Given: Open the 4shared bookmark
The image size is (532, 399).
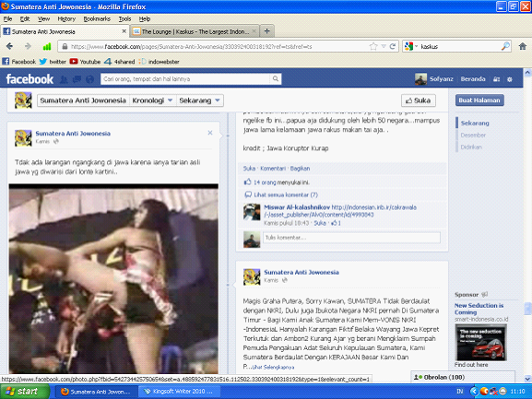Looking at the screenshot, I should click(120, 62).
